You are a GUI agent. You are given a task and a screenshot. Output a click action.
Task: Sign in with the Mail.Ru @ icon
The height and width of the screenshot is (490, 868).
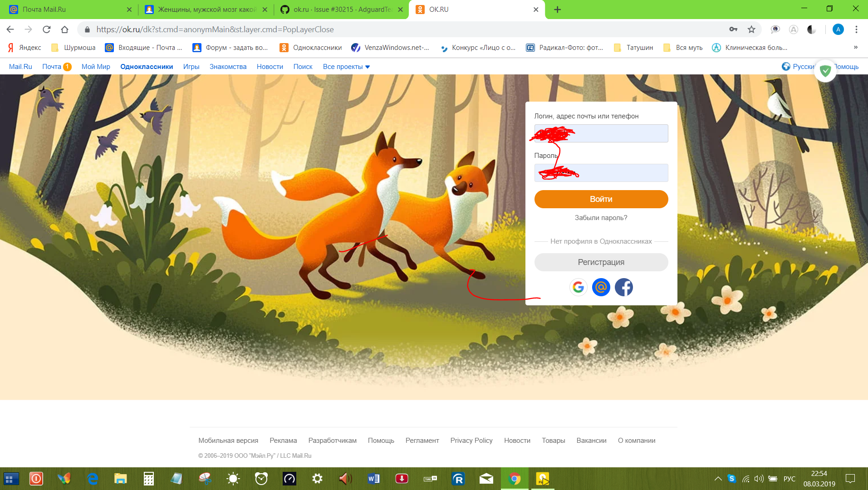tap(601, 287)
